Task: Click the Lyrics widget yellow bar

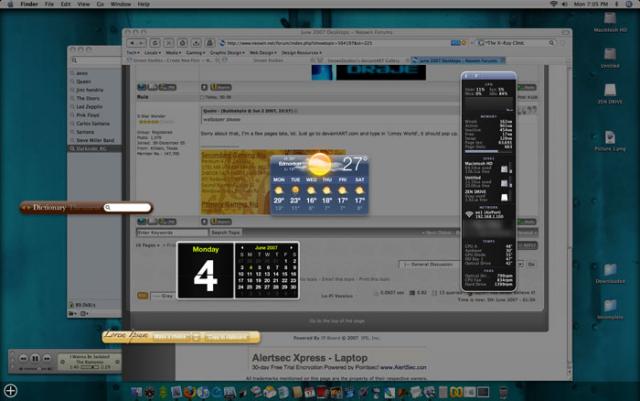Action: 181,337
